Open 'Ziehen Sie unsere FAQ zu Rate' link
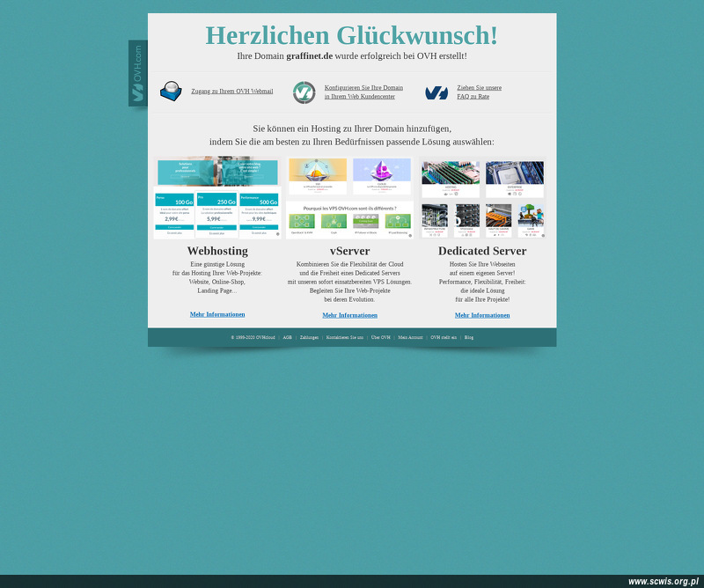The height and width of the screenshot is (588, 704). pyautogui.click(x=479, y=92)
